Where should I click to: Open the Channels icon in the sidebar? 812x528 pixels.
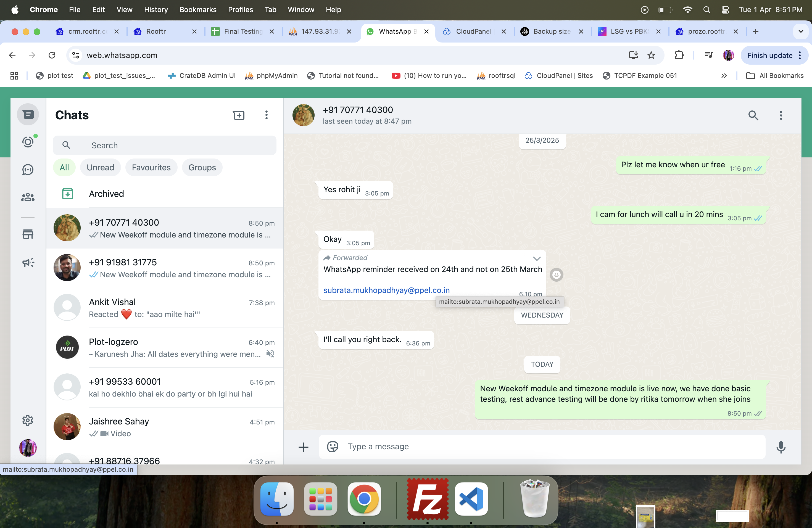tap(28, 170)
